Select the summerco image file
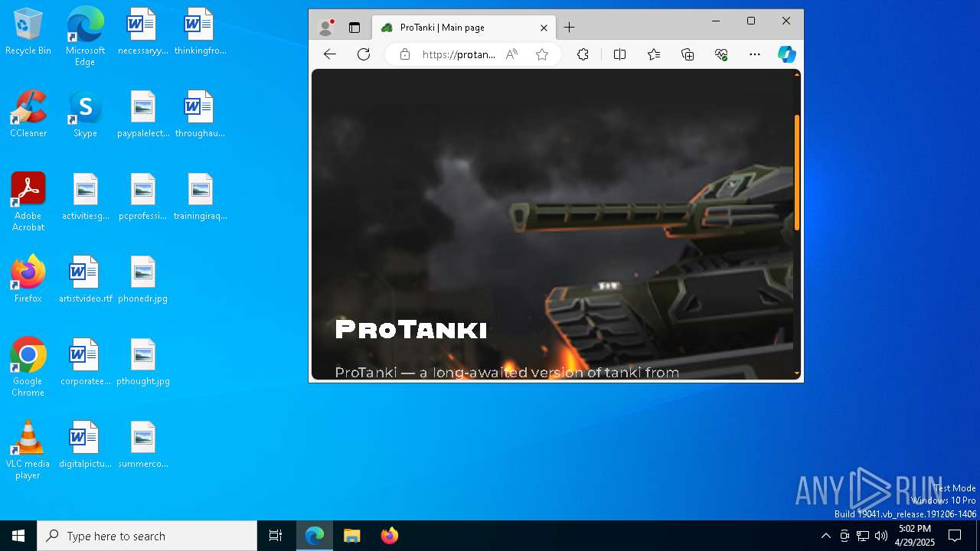980x551 pixels. coord(142,445)
